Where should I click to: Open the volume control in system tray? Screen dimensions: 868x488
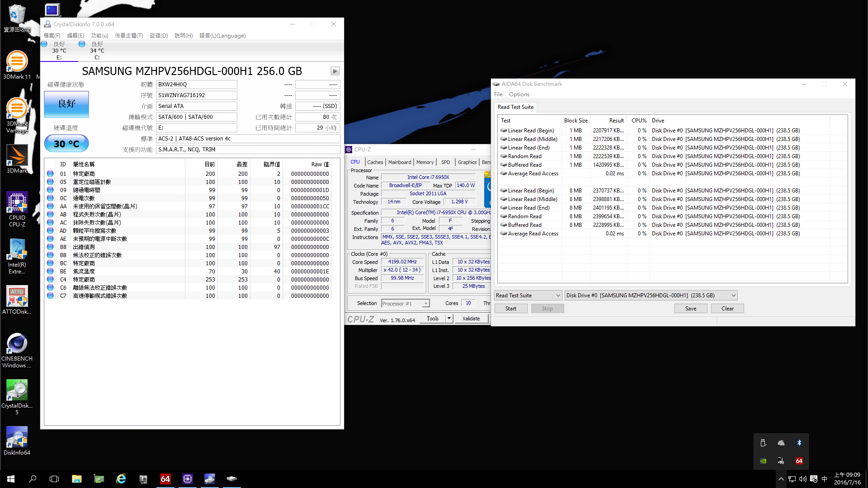click(x=802, y=479)
